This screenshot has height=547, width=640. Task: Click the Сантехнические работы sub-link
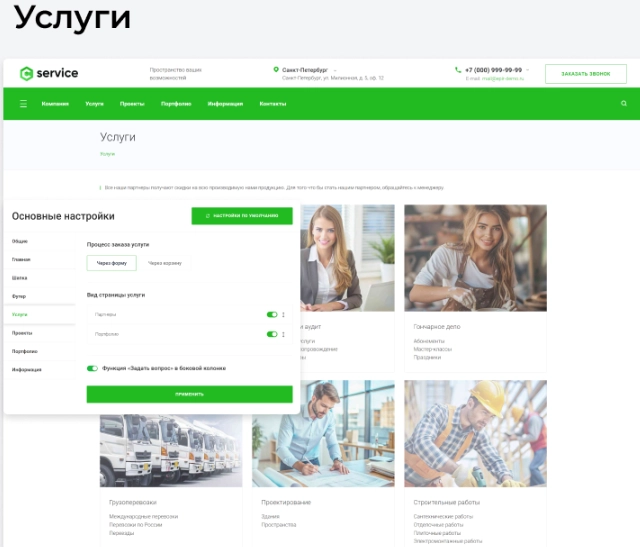pyautogui.click(x=443, y=516)
